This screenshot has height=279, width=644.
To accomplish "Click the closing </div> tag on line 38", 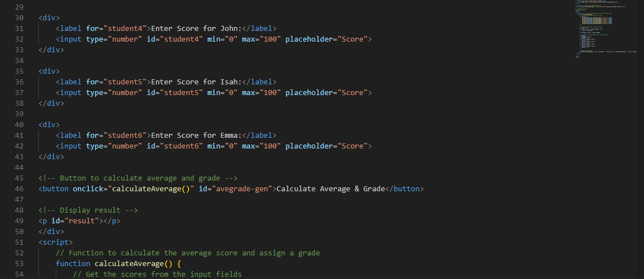I will (x=51, y=103).
